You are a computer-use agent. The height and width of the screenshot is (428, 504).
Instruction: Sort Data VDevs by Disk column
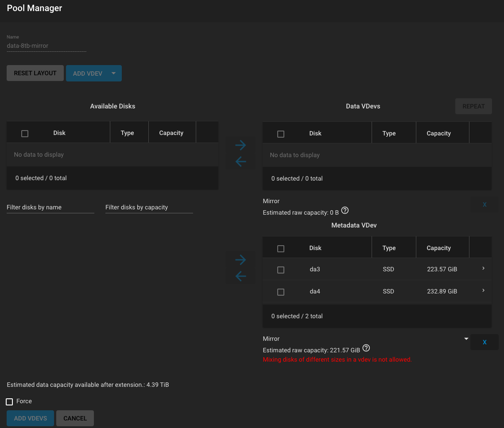tap(315, 133)
